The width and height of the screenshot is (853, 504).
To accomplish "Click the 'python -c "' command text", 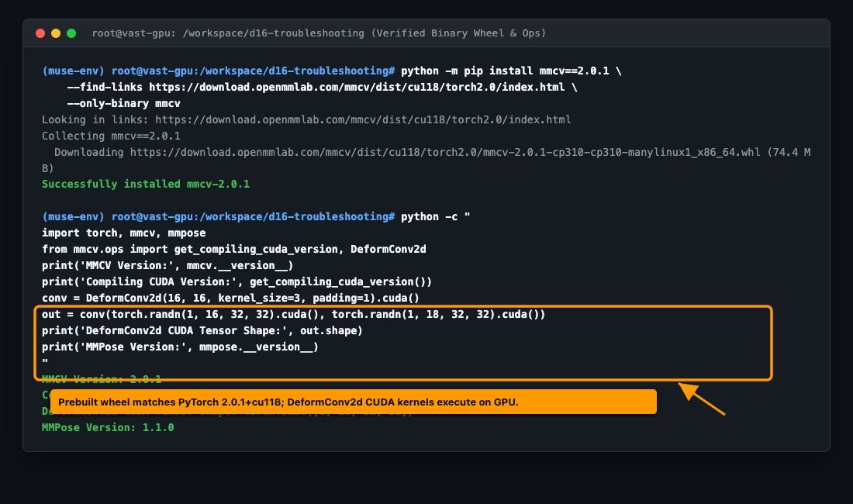I will coord(435,216).
